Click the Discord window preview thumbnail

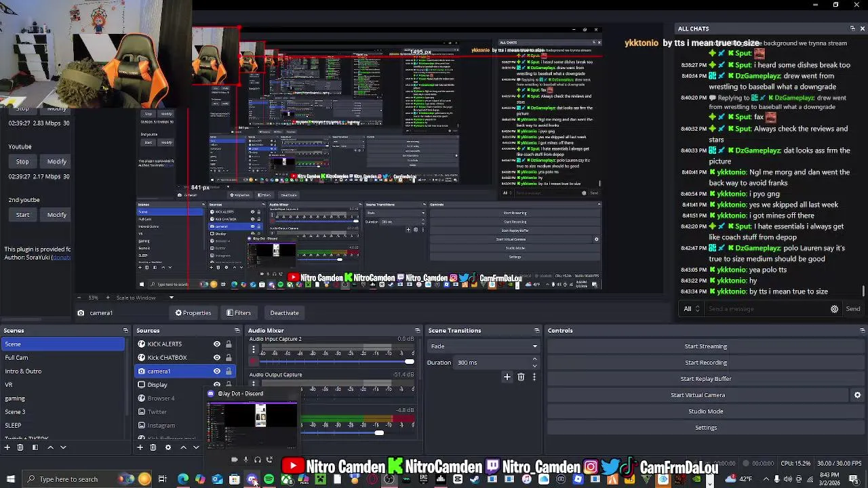pos(252,425)
